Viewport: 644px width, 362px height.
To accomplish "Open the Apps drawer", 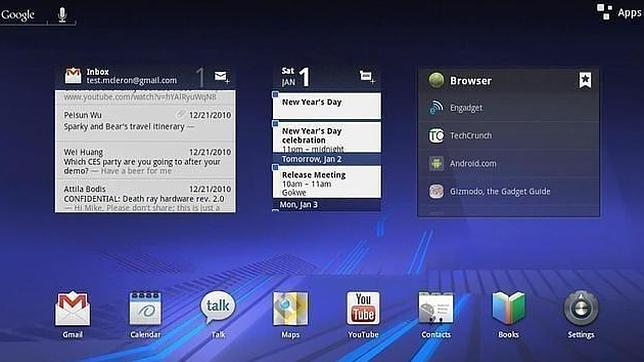I will click(x=619, y=12).
